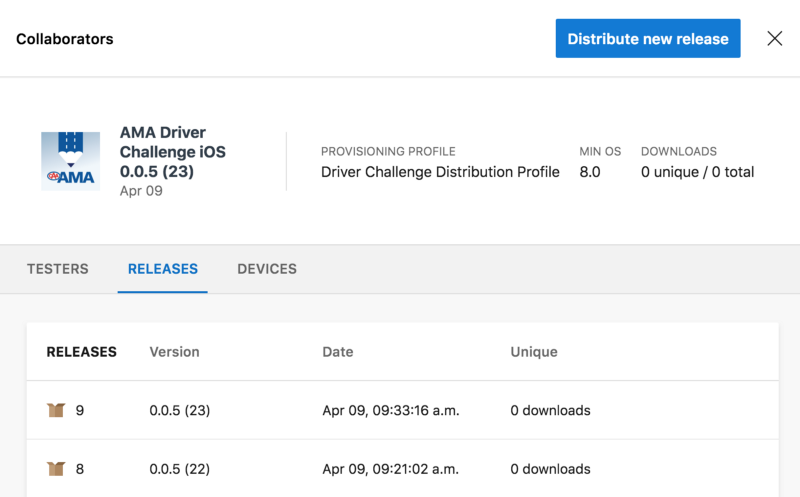Open the Devices tab
The image size is (800, 497).
click(267, 269)
